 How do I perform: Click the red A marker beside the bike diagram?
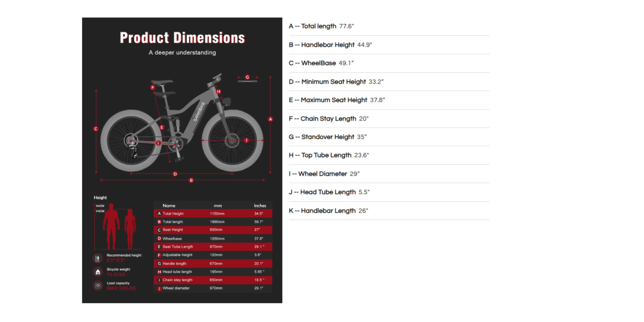pos(270,119)
